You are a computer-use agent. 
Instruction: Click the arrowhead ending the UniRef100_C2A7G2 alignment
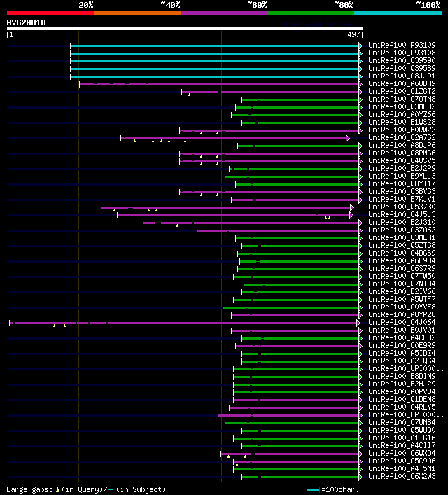[x=348, y=138]
